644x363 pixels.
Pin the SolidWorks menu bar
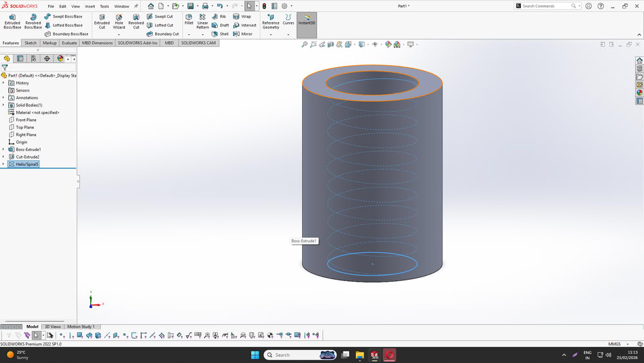click(x=136, y=6)
